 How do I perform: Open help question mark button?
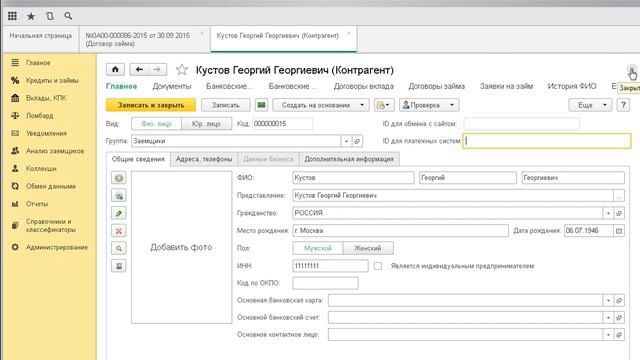[623, 105]
